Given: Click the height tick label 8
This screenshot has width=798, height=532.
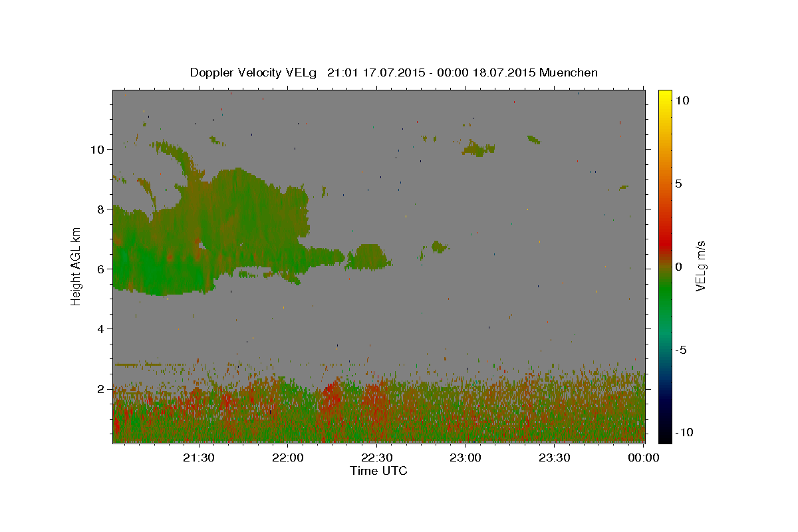Looking at the screenshot, I should click(102, 209).
